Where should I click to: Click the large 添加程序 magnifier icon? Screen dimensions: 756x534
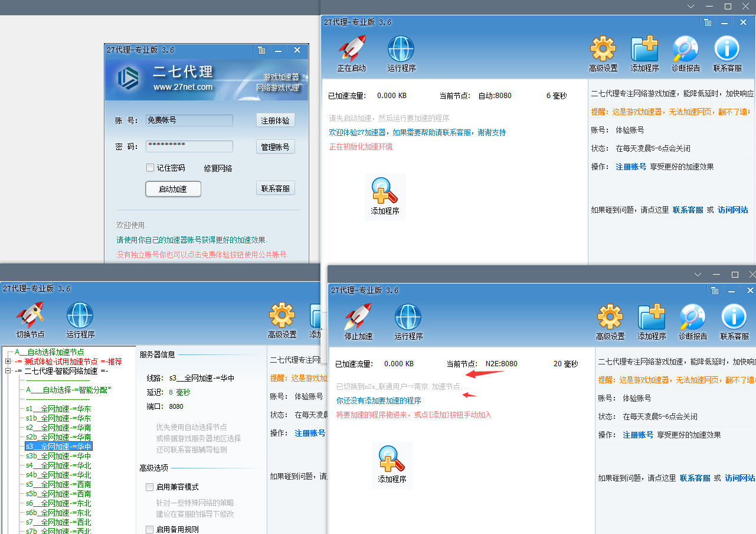392,464
